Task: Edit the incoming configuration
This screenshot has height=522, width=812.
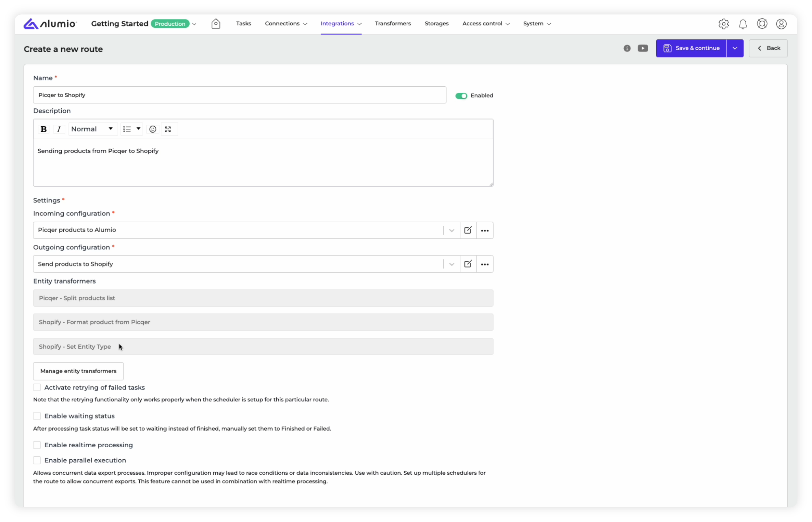Action: 468,230
